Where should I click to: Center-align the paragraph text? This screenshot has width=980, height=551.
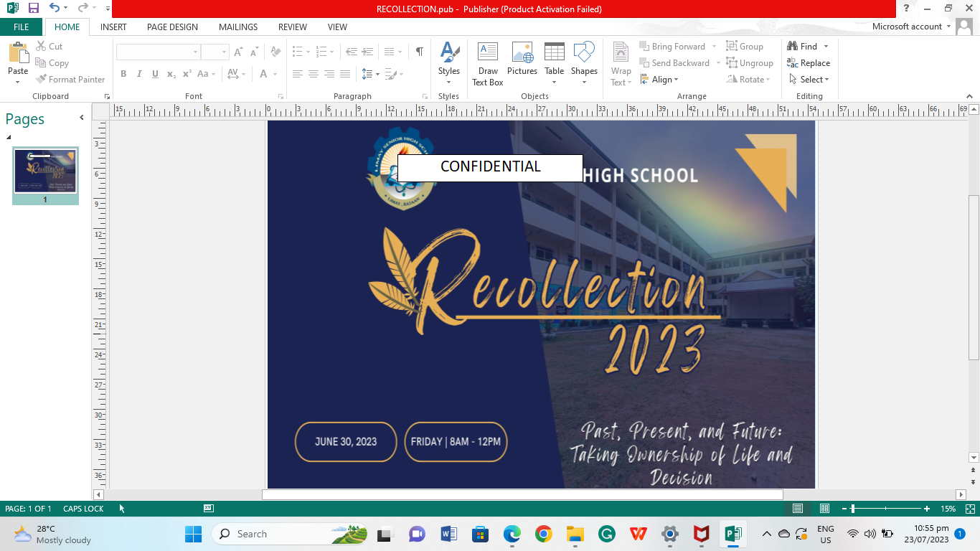[314, 74]
